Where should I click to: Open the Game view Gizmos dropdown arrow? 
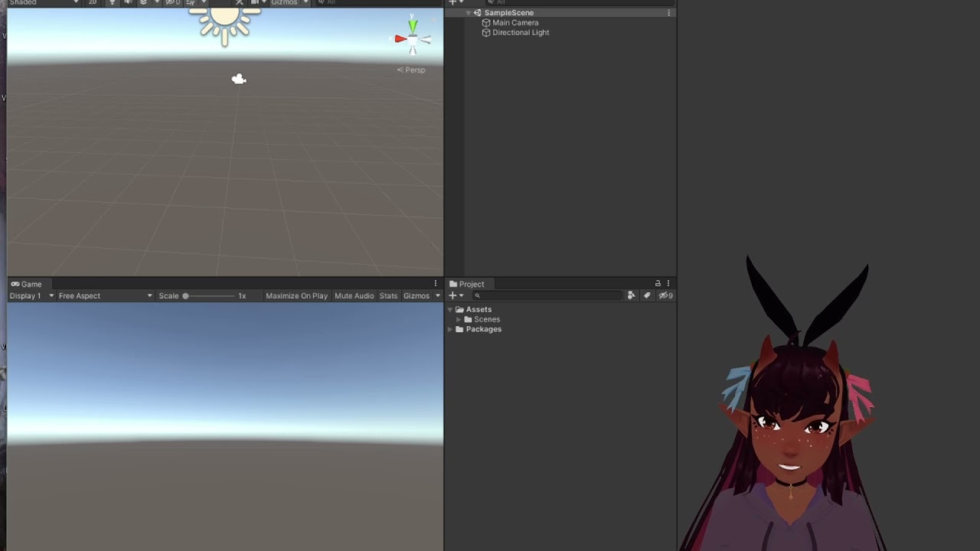point(438,296)
